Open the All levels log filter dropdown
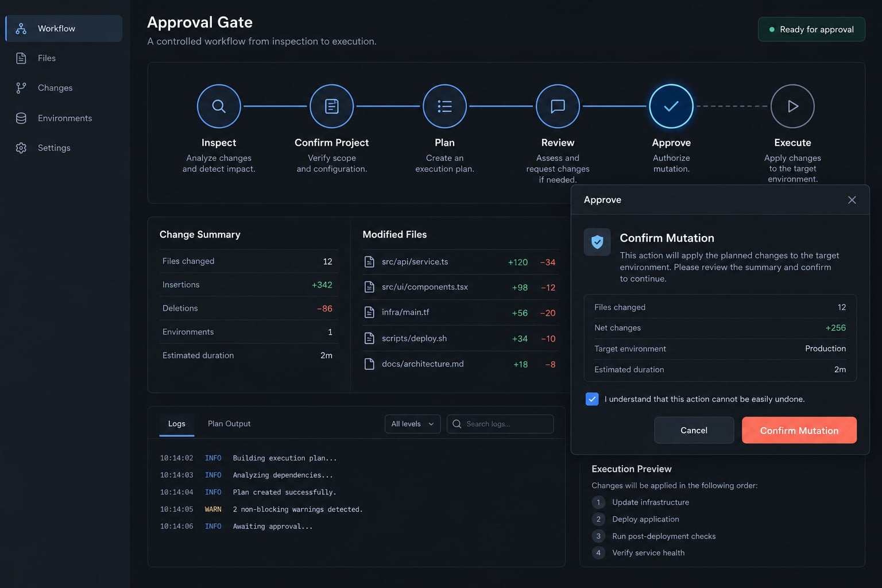This screenshot has width=882, height=588. (x=413, y=424)
